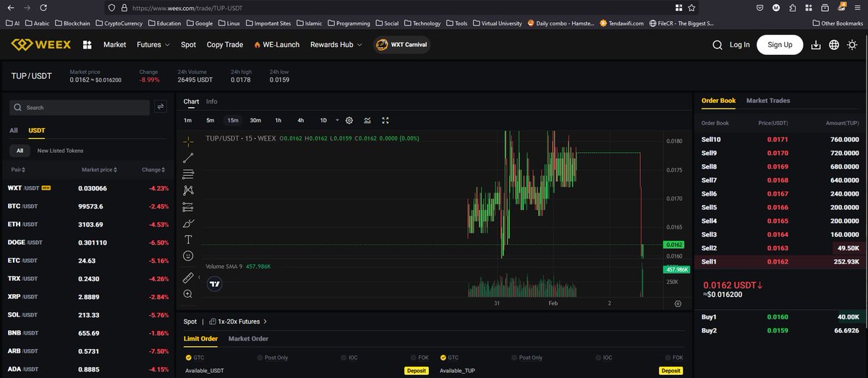The width and height of the screenshot is (868, 378).
Task: Select the right FOK order option
Action: pos(673,358)
